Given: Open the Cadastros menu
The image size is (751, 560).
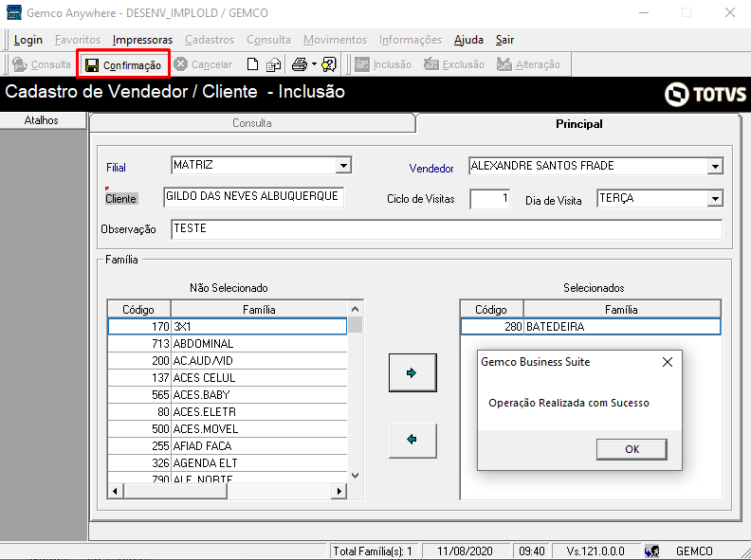Looking at the screenshot, I should [x=210, y=40].
